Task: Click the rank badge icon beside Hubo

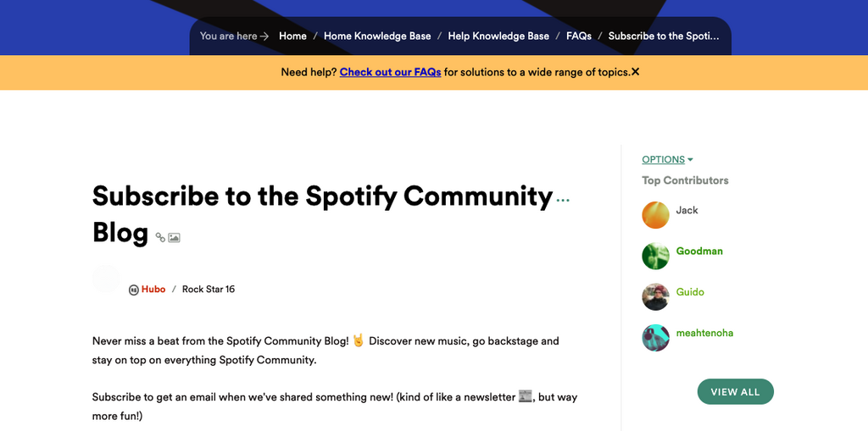Action: 134,290
